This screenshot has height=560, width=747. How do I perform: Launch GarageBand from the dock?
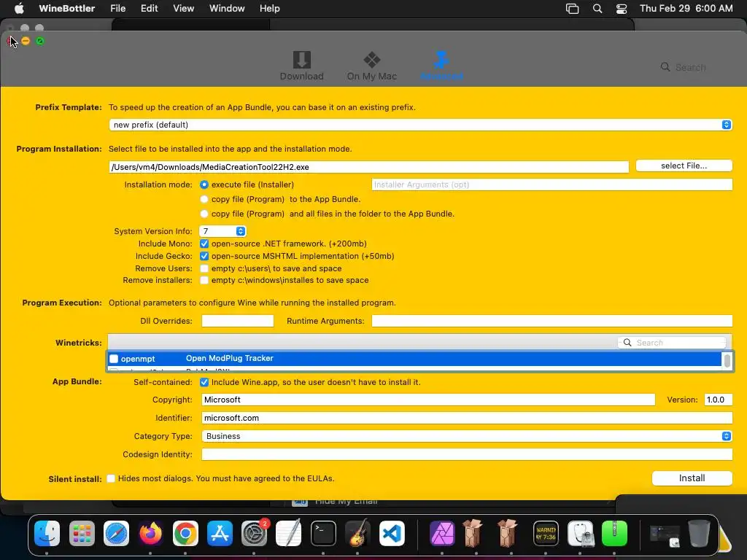[x=357, y=533]
